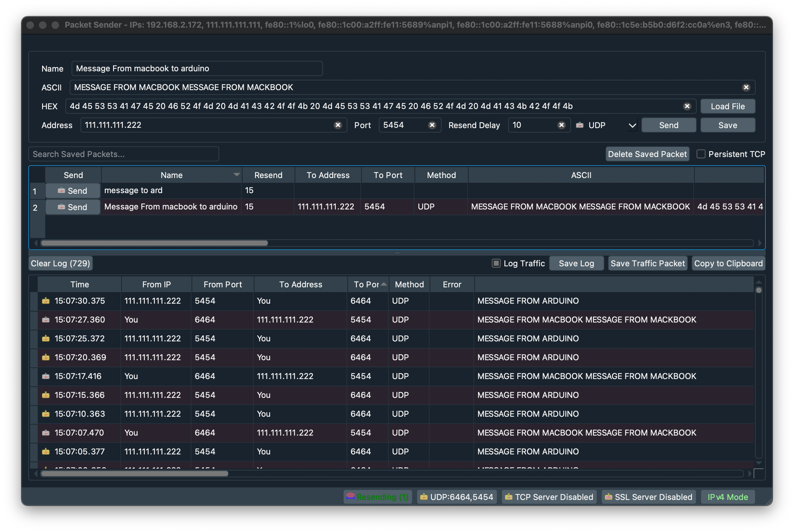Clear the Address field with the X icon

coord(338,125)
